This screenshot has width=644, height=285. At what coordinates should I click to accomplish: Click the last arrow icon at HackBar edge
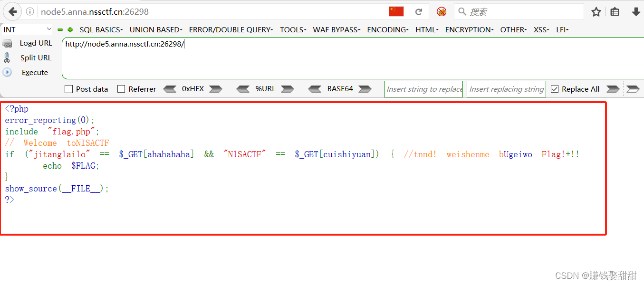tap(633, 89)
